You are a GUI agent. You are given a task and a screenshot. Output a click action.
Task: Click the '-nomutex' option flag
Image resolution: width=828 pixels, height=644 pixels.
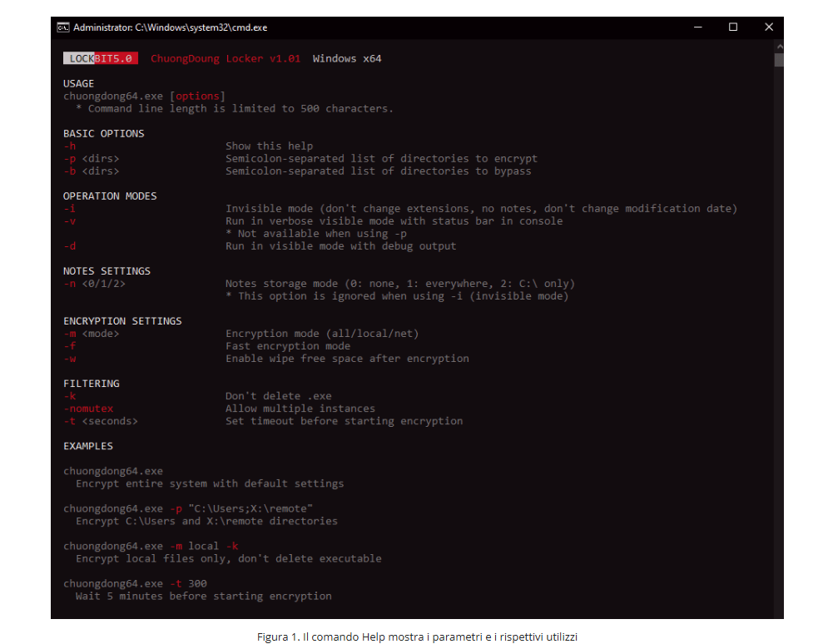(x=88, y=409)
